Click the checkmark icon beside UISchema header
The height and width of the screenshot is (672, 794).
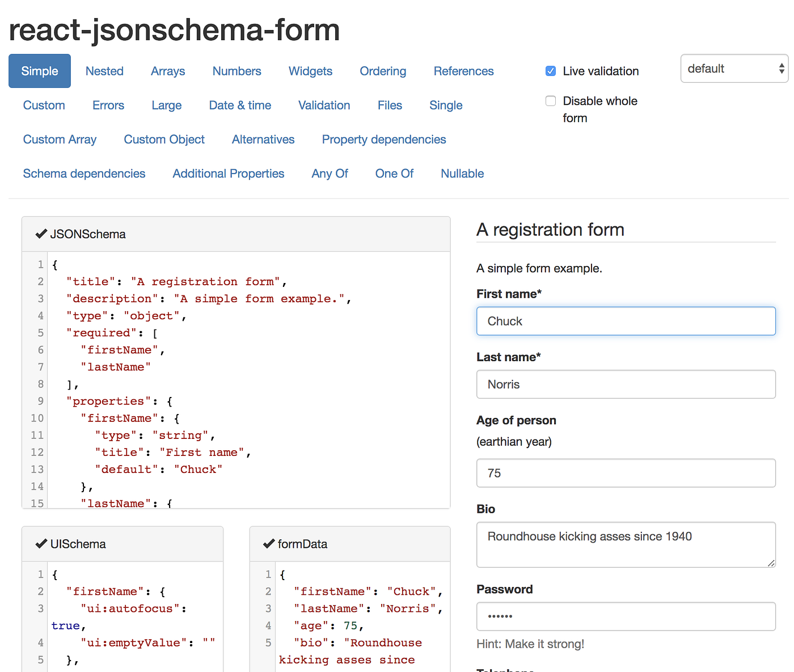41,543
